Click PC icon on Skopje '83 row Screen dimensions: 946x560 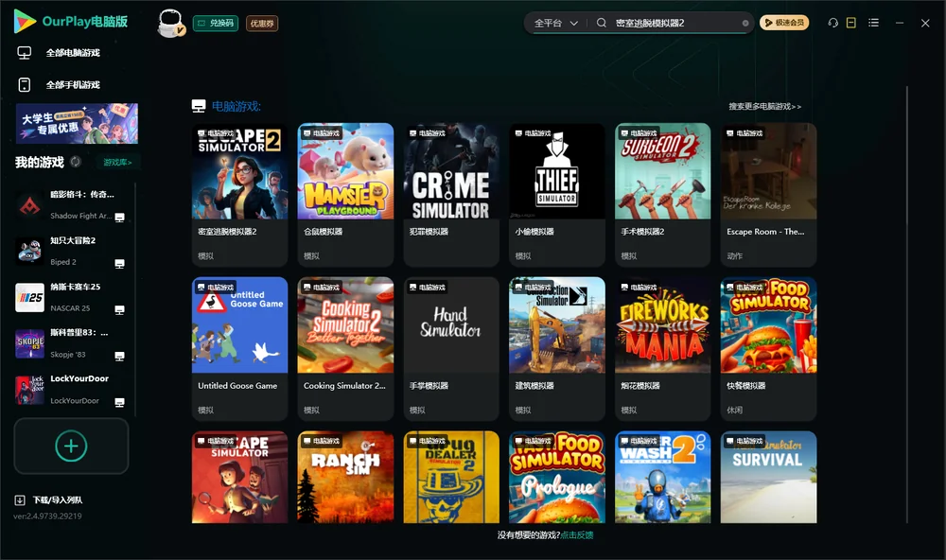(119, 357)
